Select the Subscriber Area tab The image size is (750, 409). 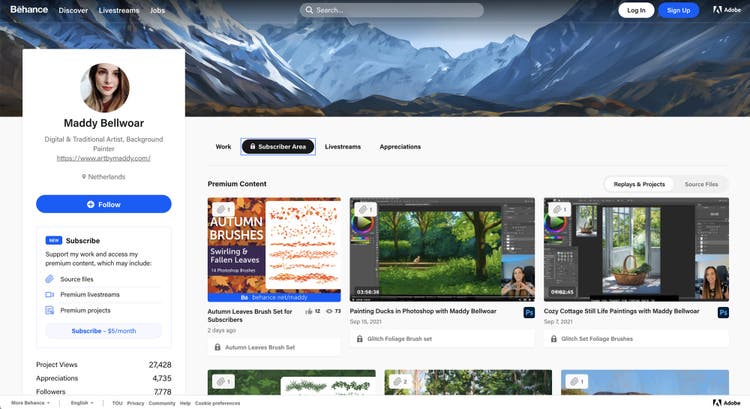pos(278,147)
